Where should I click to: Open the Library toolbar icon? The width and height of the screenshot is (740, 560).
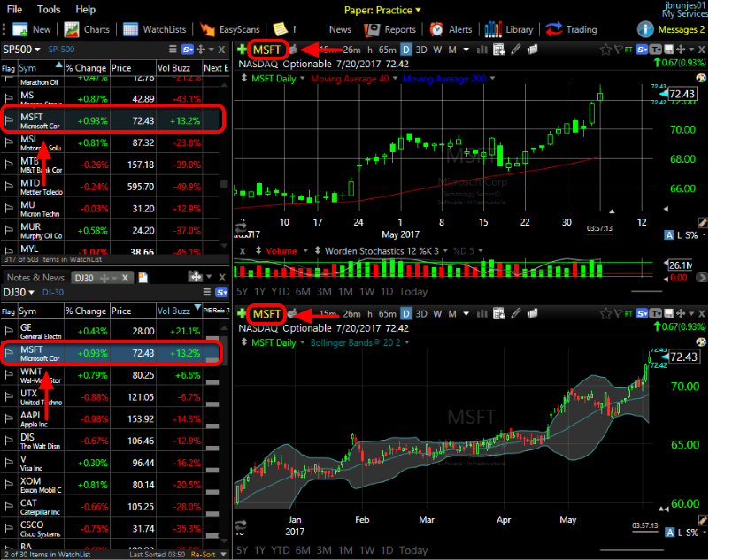point(493,29)
